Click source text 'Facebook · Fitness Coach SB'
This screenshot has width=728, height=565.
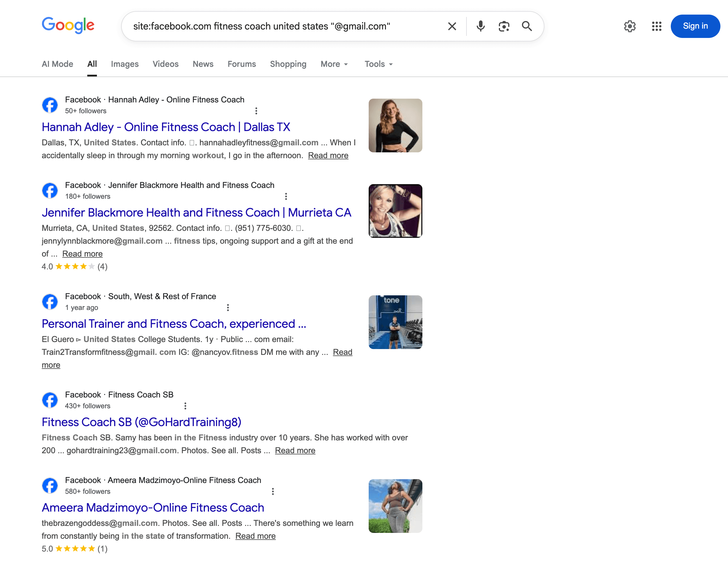(119, 395)
